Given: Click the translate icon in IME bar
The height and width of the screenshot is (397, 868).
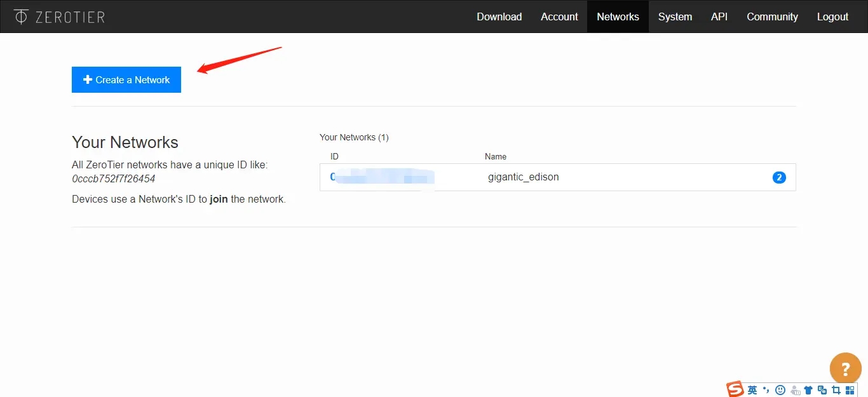Looking at the screenshot, I should 822,390.
